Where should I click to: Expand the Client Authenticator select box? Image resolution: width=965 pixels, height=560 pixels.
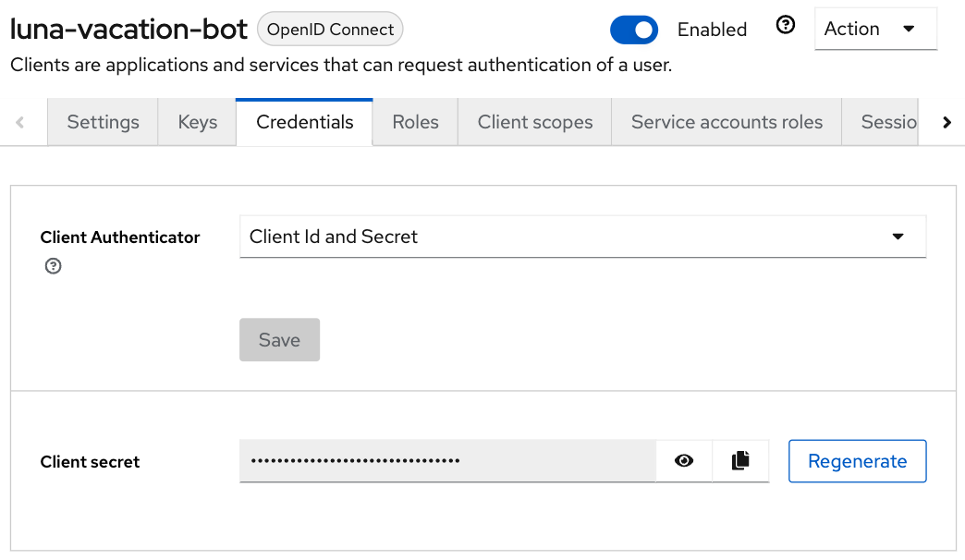[582, 237]
